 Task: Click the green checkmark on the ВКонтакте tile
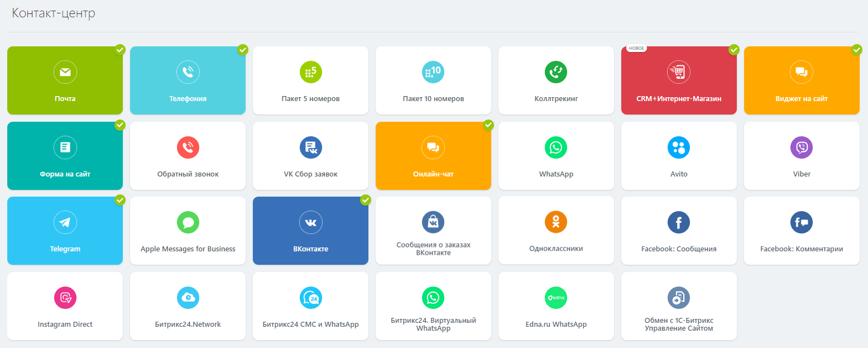(366, 200)
